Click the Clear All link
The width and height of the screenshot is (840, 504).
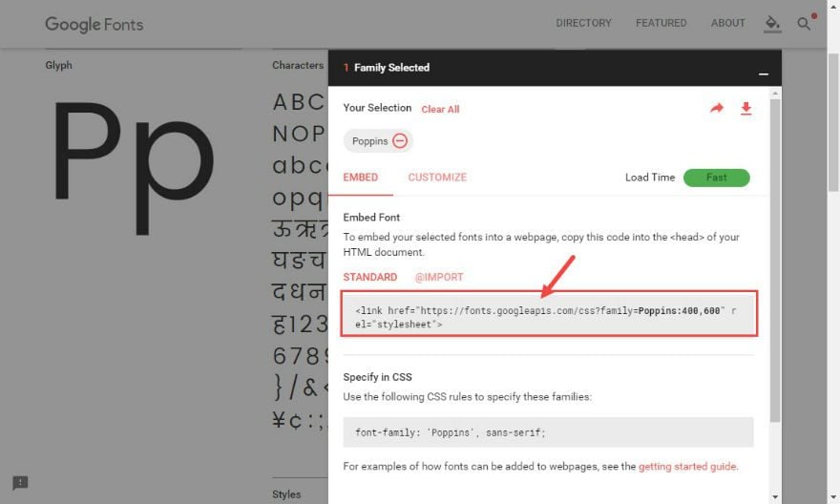coord(440,109)
